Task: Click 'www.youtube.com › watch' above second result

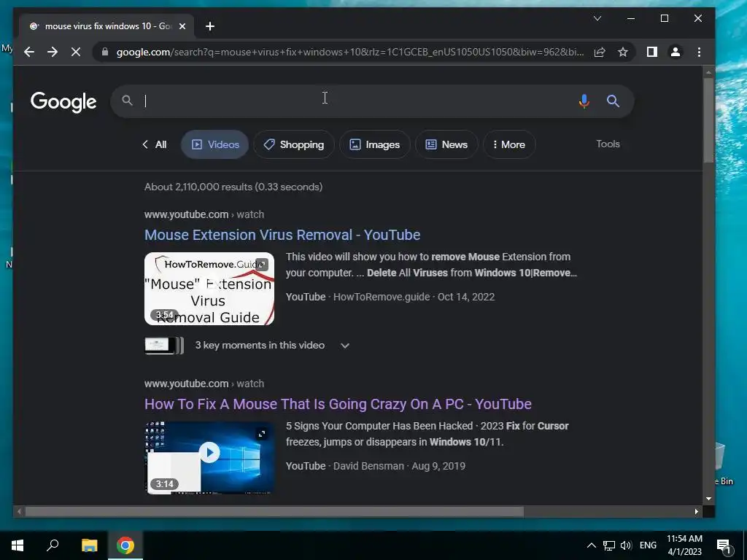Action: [x=204, y=384]
